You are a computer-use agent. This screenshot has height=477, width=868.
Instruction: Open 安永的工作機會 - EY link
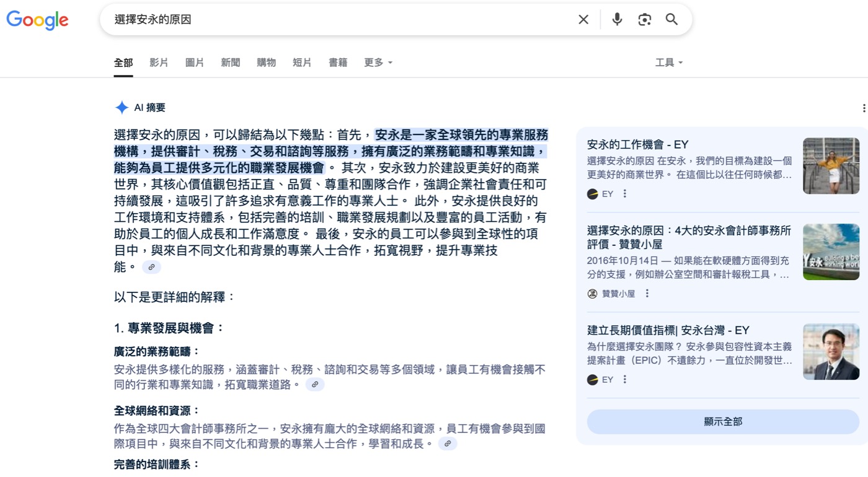[638, 144]
